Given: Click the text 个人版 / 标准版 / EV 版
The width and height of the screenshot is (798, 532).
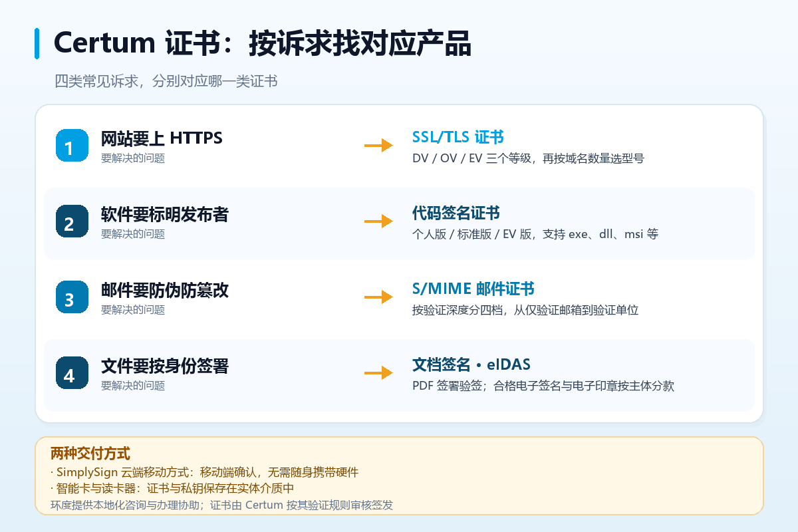Looking at the screenshot, I should 472,234.
